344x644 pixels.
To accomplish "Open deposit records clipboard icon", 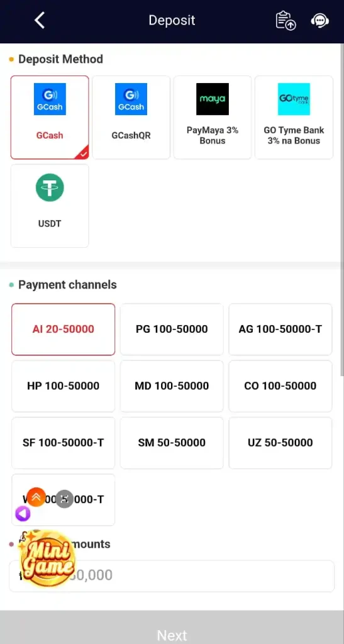I will [x=286, y=21].
